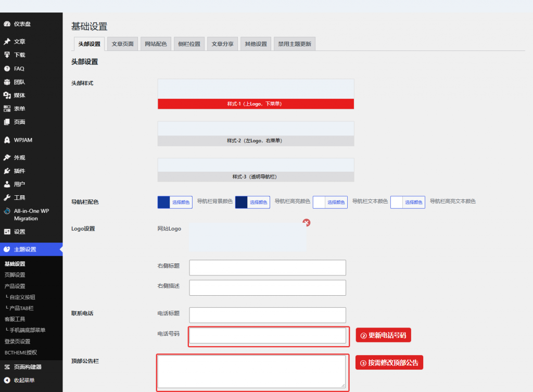Open 自定义按钮 submenu item

click(x=22, y=297)
